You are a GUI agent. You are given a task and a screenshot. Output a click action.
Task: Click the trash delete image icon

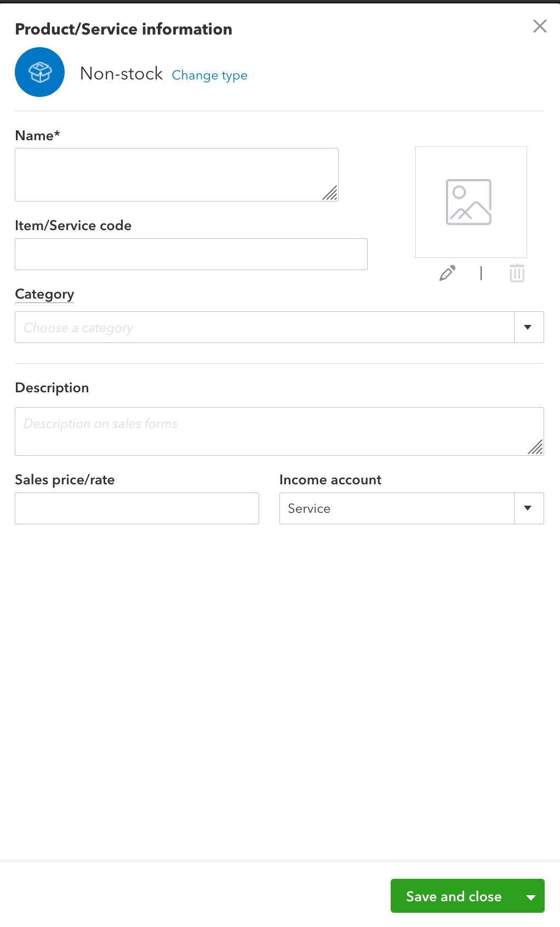(517, 273)
